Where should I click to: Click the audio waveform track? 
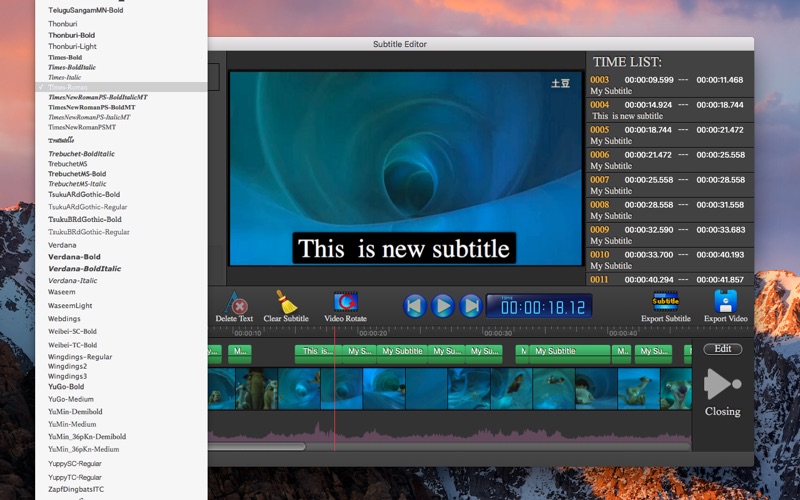point(449,431)
